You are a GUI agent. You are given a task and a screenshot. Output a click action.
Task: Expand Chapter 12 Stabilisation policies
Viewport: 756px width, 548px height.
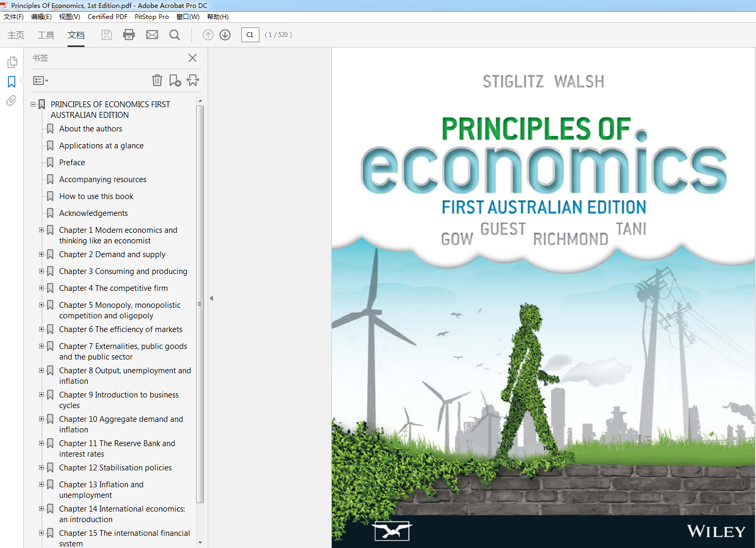pyautogui.click(x=41, y=468)
